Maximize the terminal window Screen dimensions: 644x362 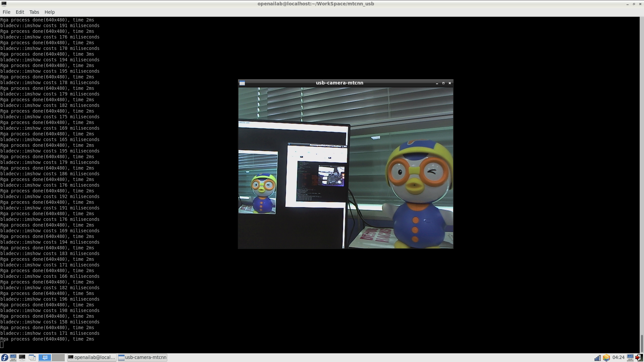[634, 4]
